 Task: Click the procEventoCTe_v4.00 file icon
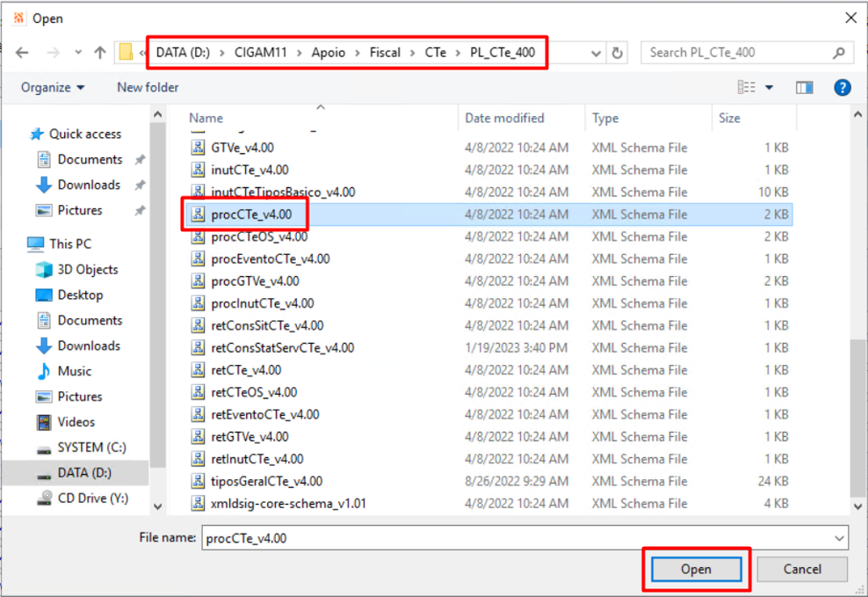pos(198,259)
